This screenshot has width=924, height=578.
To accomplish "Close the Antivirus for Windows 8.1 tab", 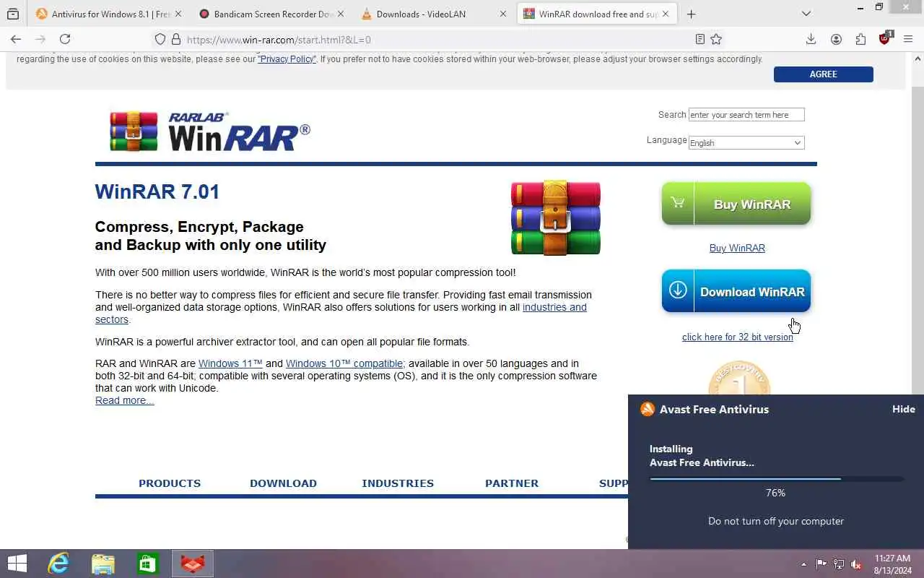I will pos(178,14).
